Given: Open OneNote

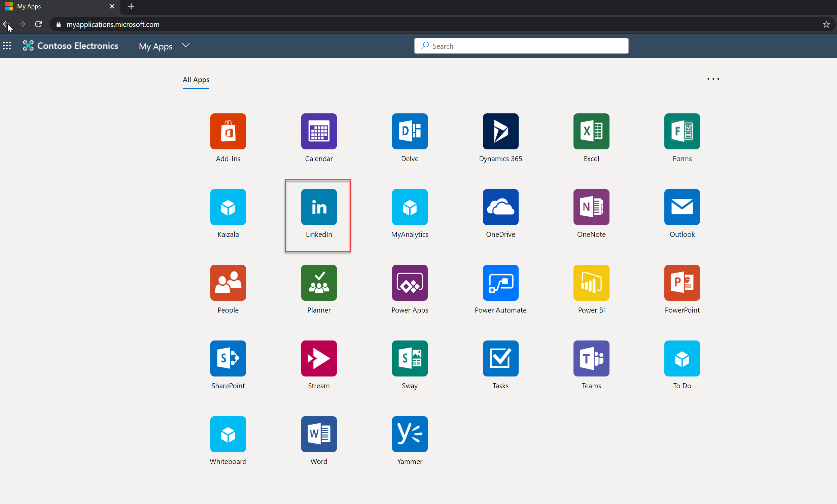Looking at the screenshot, I should coord(591,207).
